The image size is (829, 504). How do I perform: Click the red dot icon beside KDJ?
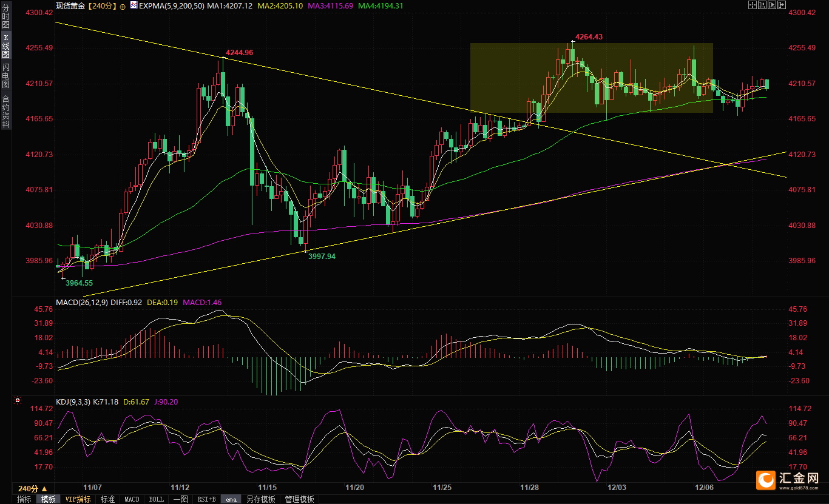(18, 401)
